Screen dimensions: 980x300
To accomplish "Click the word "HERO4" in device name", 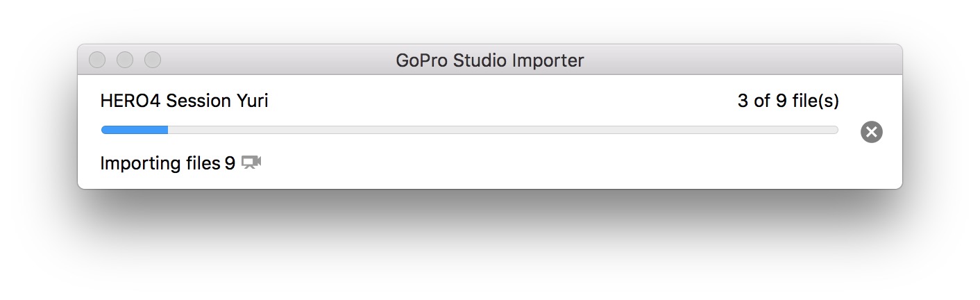I will [x=130, y=101].
